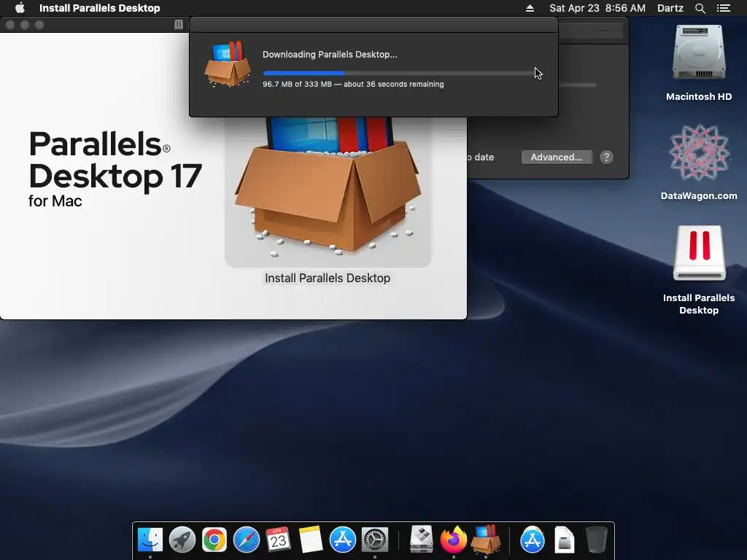This screenshot has height=560, width=747.
Task: Open the Trash in the Dock
Action: (596, 540)
